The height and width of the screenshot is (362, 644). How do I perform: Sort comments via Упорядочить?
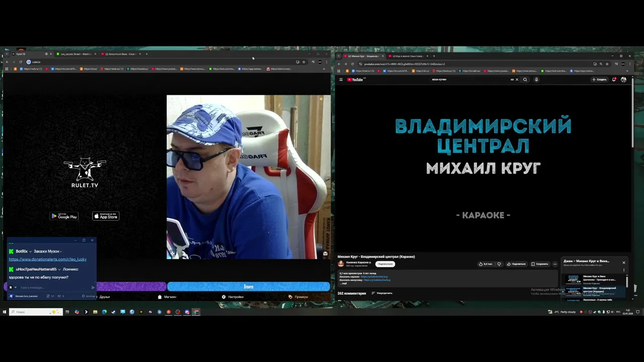coord(382,293)
